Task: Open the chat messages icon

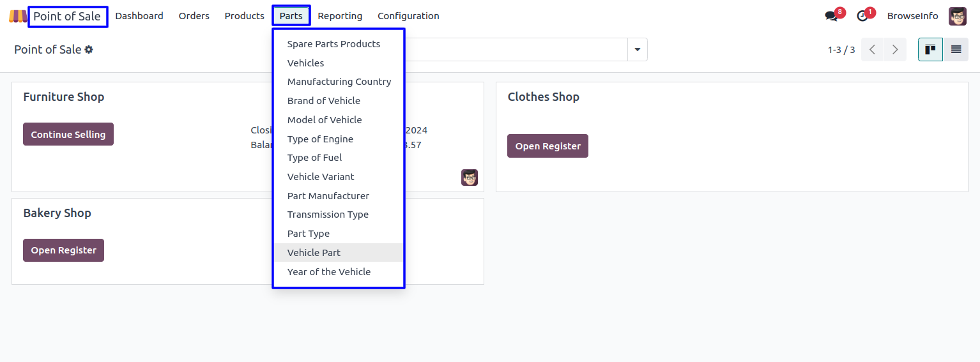Action: point(831,16)
